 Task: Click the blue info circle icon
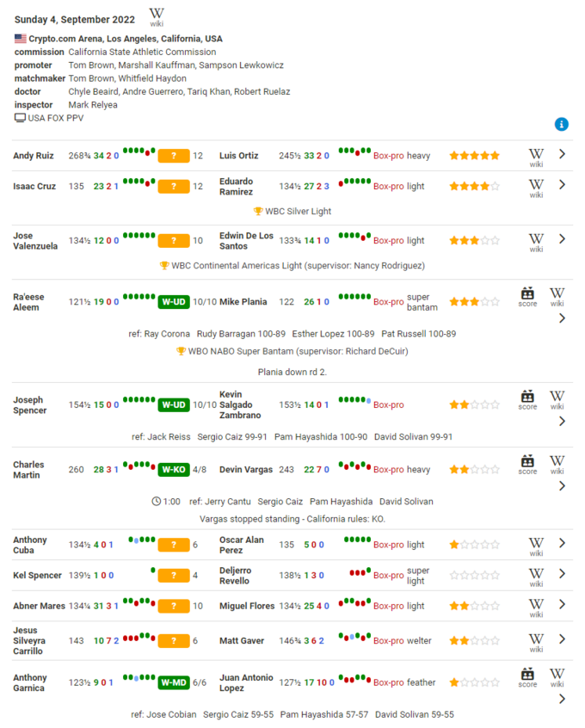pyautogui.click(x=562, y=124)
